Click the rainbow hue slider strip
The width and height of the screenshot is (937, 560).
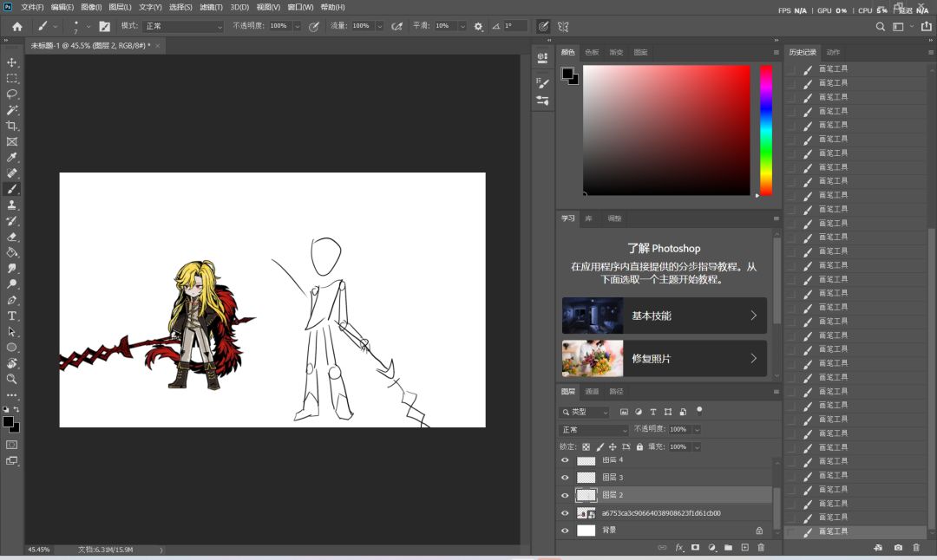pos(765,130)
